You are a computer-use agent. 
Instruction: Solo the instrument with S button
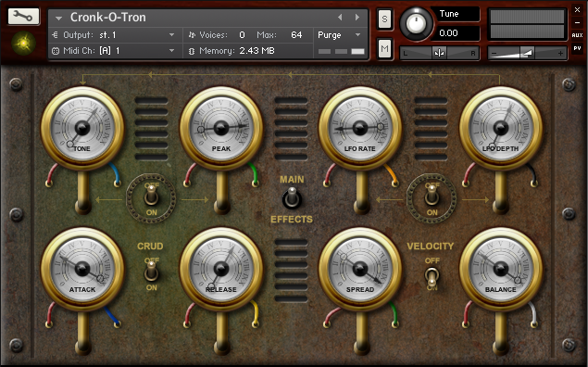[384, 19]
